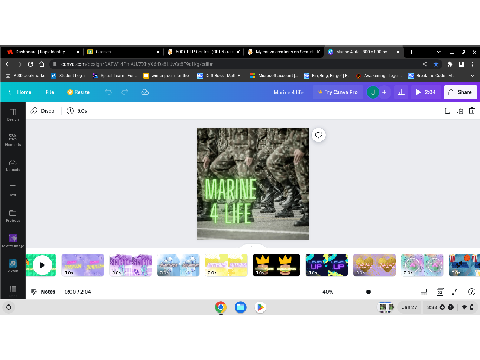The width and height of the screenshot is (480, 360).
Task: Click the regenerate circular icon beside canvas
Action: tap(319, 135)
